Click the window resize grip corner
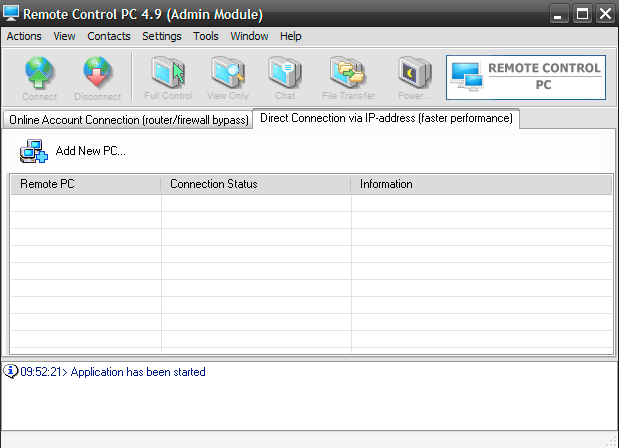 612,441
